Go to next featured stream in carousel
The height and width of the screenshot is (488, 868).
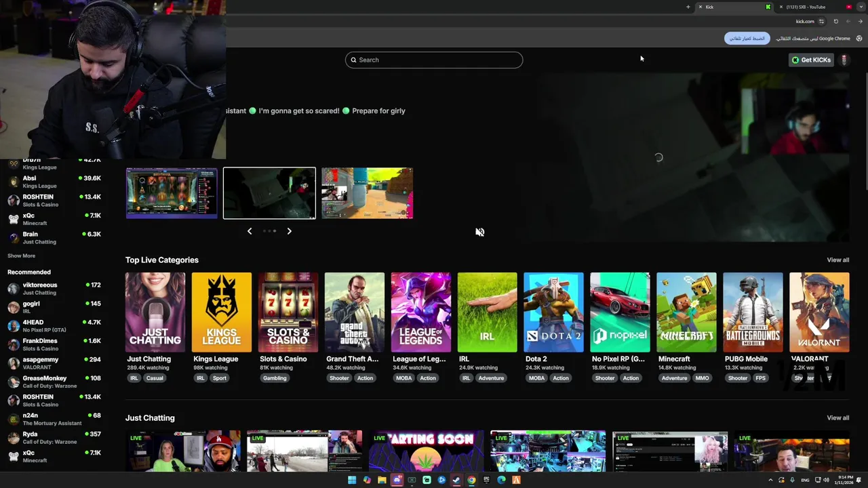(x=289, y=231)
